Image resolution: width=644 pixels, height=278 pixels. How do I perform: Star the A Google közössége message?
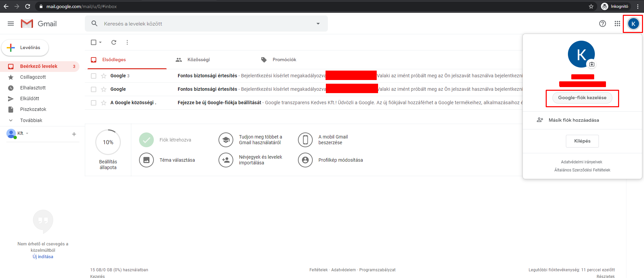tap(104, 103)
